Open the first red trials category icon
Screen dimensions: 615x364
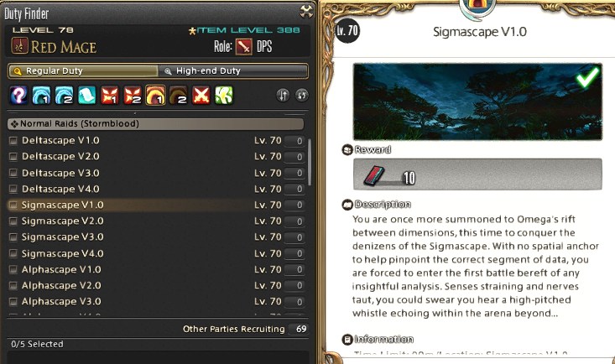pos(110,96)
